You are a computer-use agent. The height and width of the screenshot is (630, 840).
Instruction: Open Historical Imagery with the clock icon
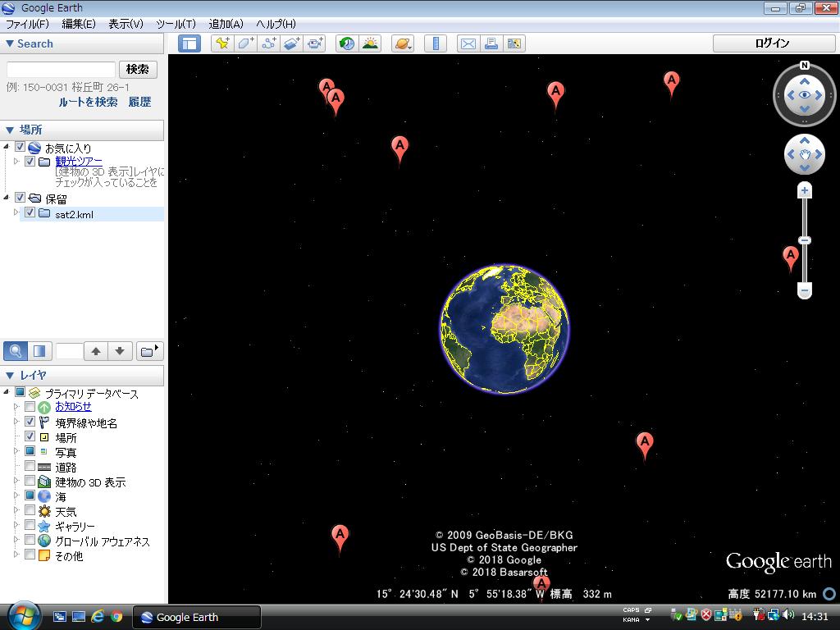pos(345,43)
